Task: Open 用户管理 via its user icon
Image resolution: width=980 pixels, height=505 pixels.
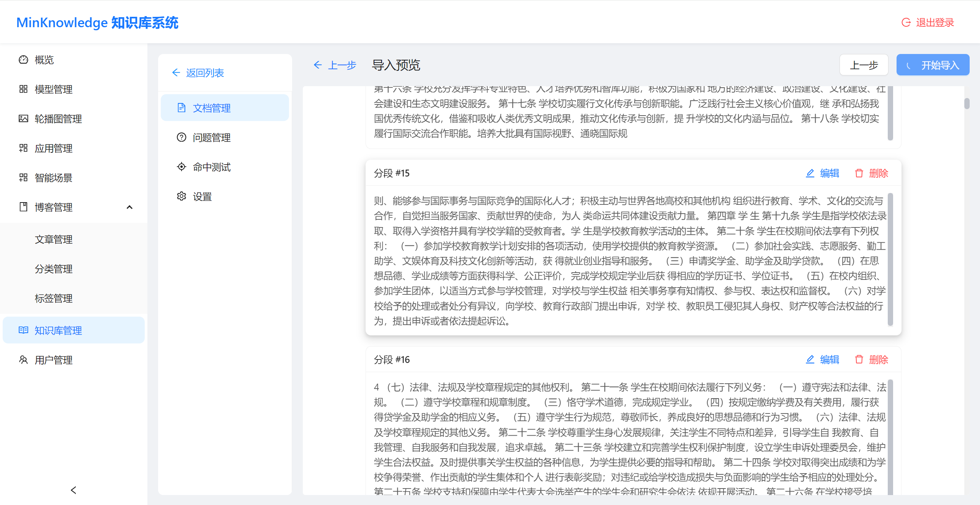Action: click(23, 360)
